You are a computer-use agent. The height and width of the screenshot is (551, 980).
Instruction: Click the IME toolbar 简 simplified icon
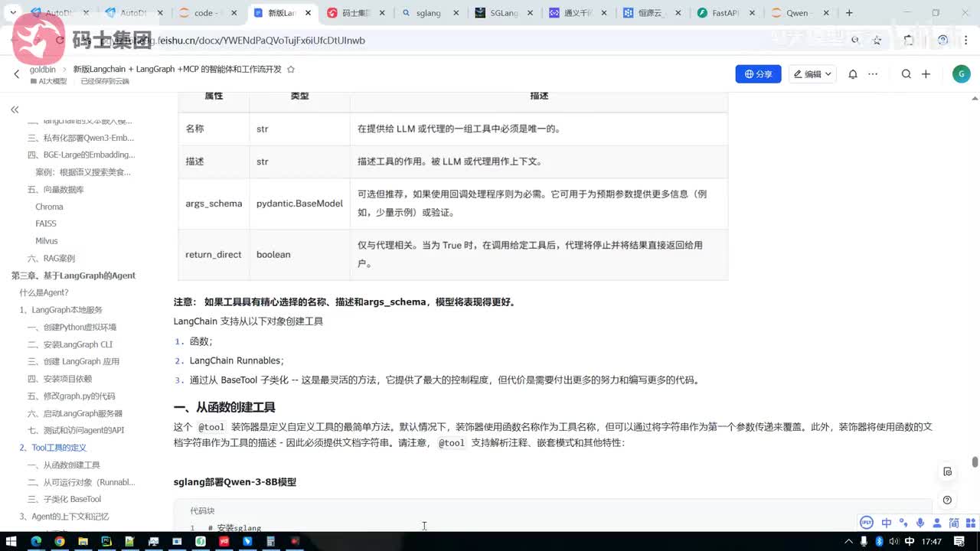click(x=954, y=523)
